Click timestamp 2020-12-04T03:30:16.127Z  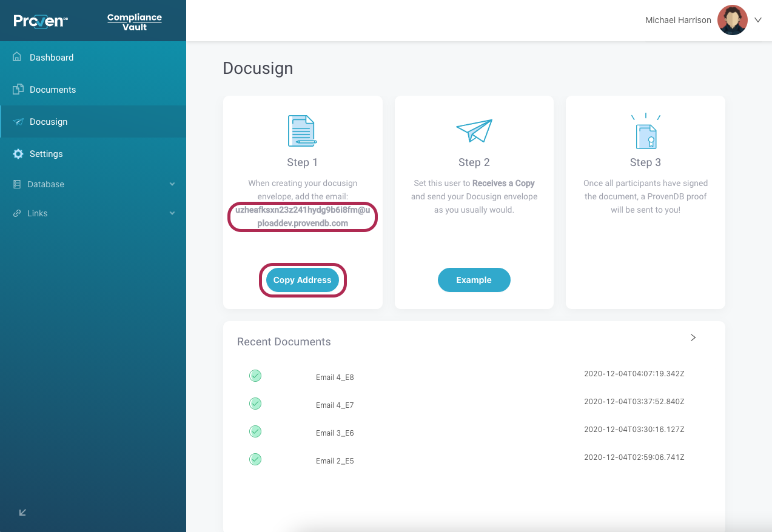click(x=634, y=430)
